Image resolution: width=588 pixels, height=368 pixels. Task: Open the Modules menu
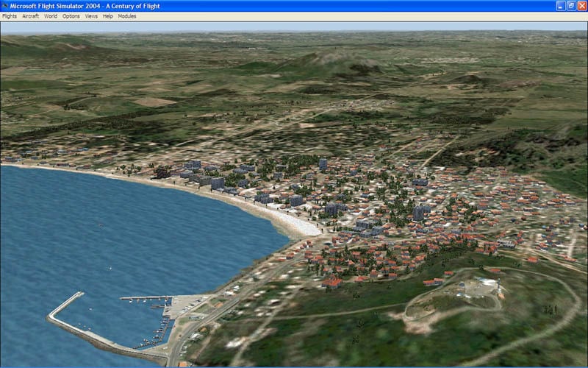(x=127, y=16)
